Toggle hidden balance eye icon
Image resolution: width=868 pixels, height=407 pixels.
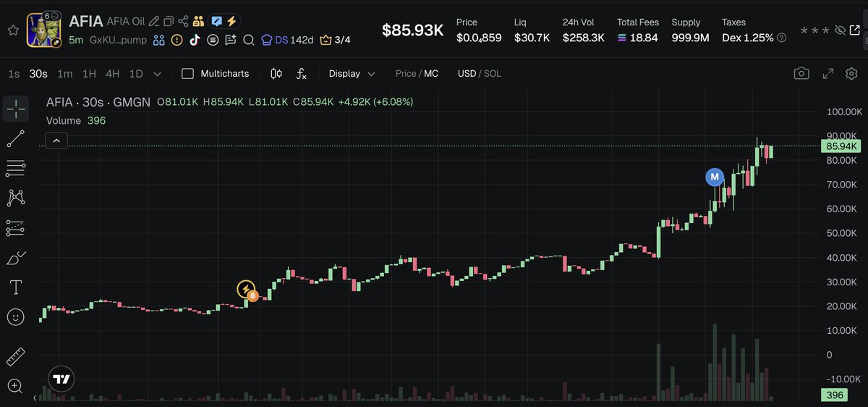[840, 30]
